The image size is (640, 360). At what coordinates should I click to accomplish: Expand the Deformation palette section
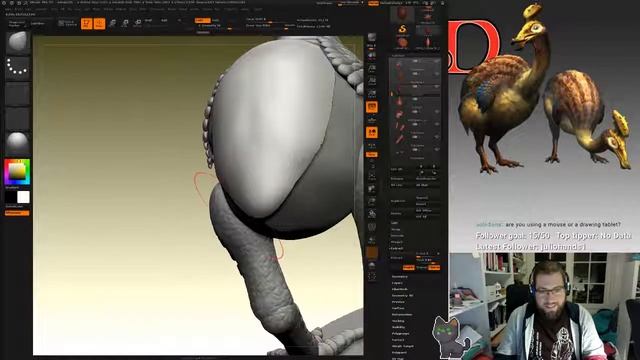402,314
